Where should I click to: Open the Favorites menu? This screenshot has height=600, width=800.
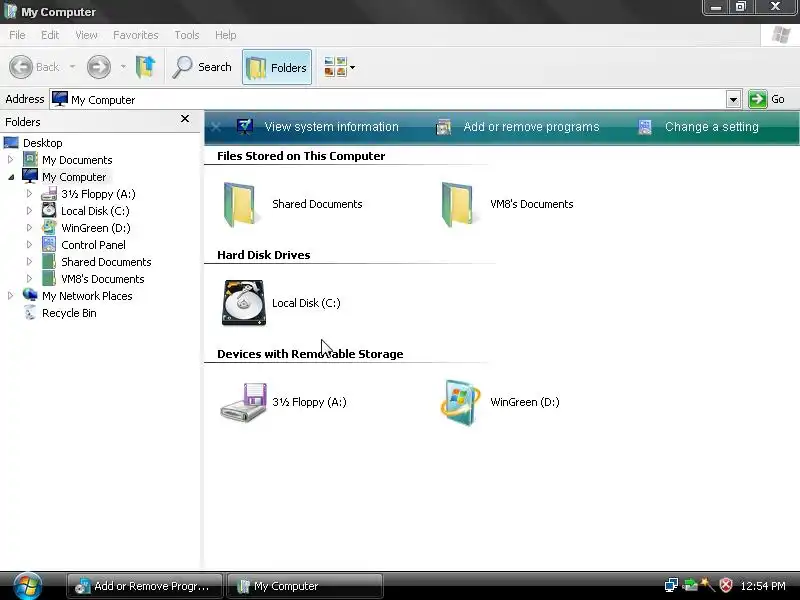(136, 35)
